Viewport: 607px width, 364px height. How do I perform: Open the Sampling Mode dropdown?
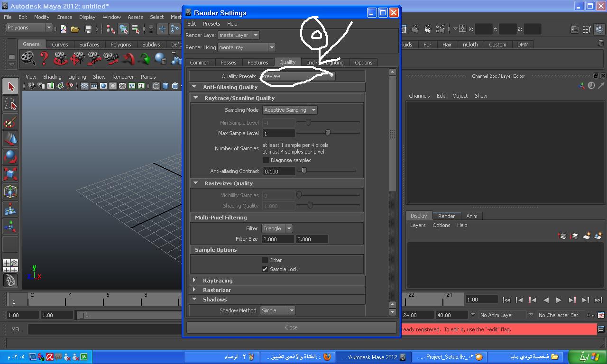coord(290,110)
